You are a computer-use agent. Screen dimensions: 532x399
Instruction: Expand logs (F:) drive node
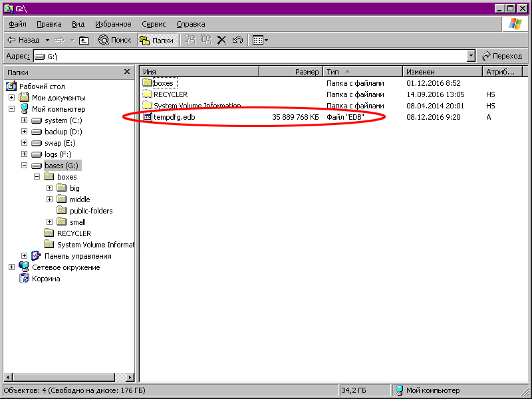24,154
